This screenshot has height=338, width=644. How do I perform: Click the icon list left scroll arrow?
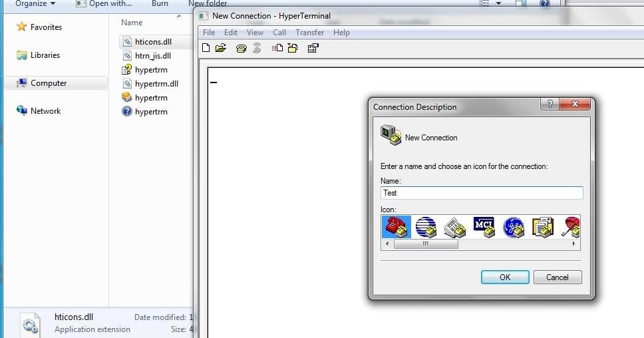click(387, 244)
